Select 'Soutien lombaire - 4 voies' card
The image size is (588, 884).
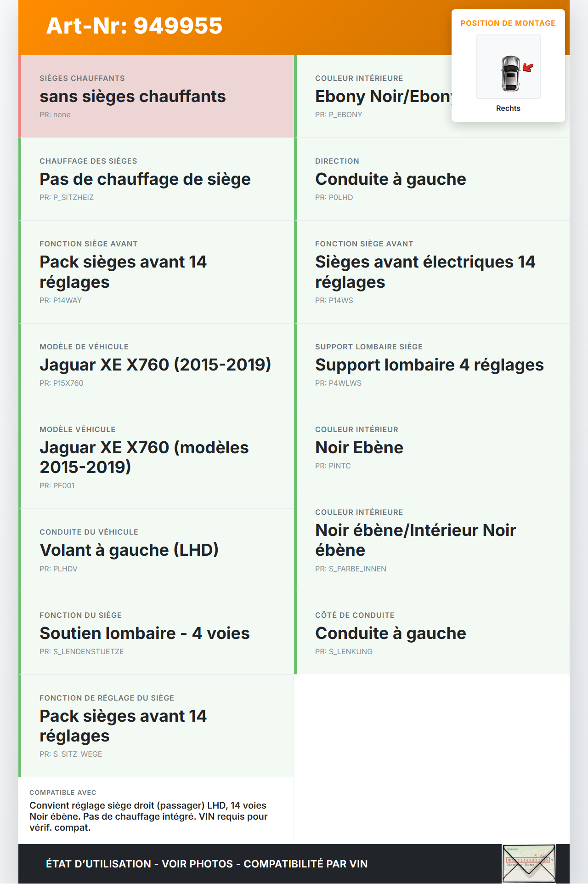156,633
